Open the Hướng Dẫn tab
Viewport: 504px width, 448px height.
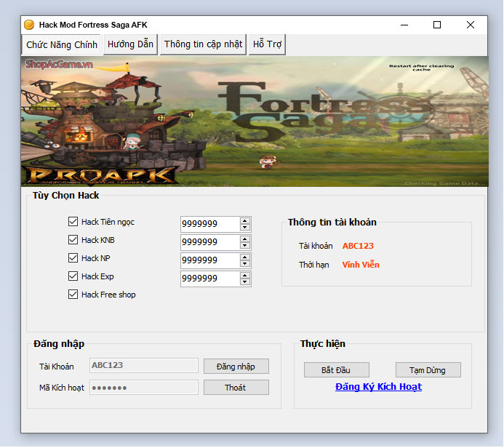(x=130, y=44)
